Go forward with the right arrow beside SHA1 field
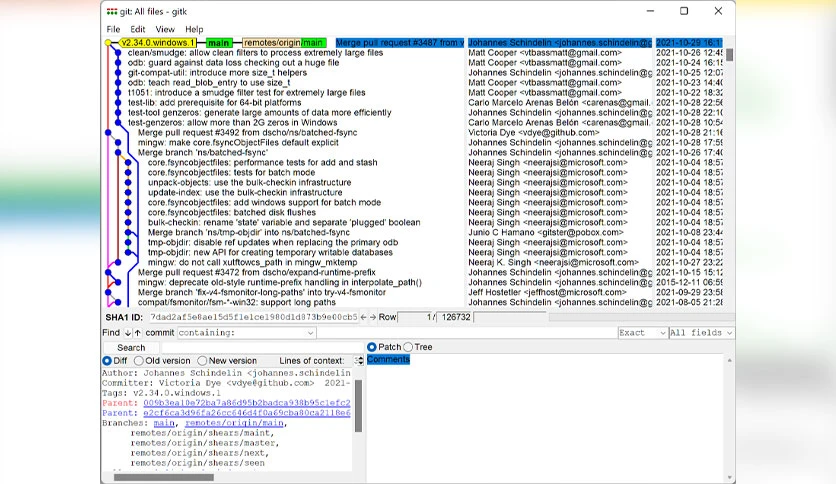The width and height of the screenshot is (836, 484). coord(373,317)
